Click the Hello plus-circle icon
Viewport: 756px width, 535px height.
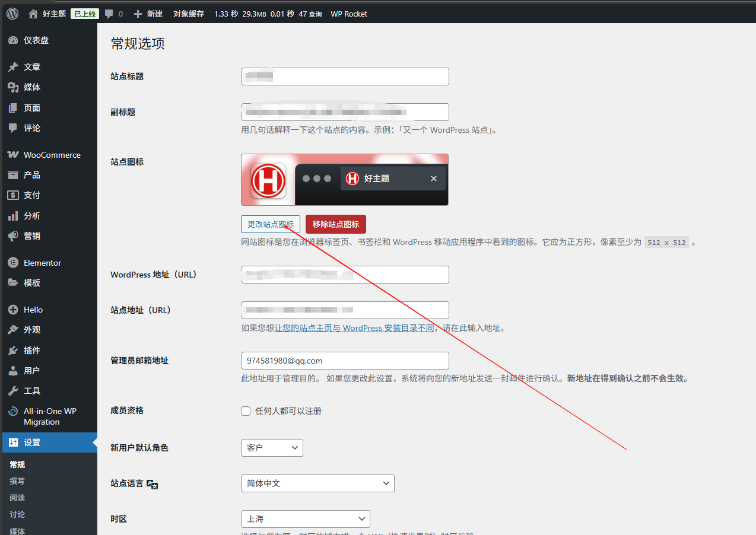tap(13, 310)
